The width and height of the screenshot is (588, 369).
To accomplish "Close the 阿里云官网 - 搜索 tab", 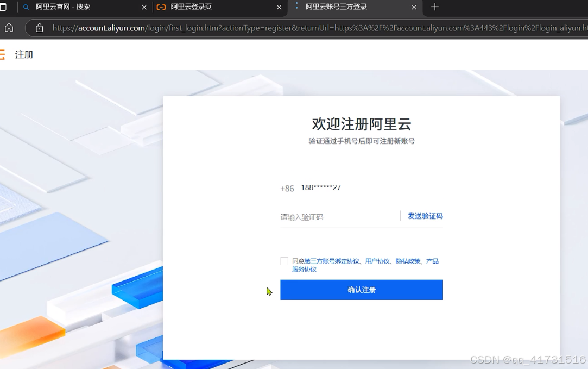I will [x=144, y=7].
